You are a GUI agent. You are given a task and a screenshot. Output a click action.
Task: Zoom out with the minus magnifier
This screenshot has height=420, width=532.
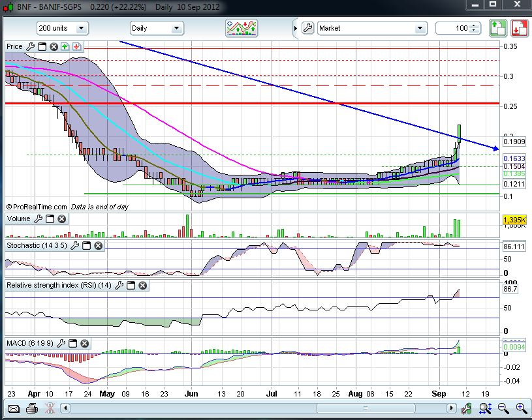503,409
